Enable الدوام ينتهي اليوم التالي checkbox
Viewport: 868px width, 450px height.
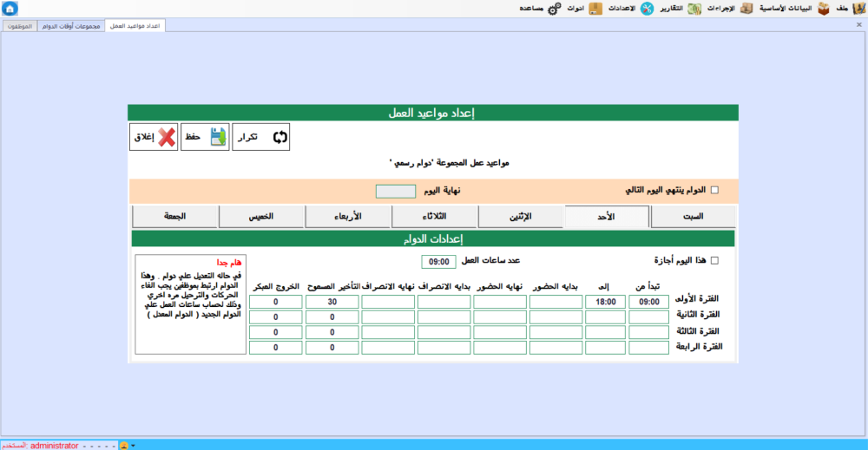[715, 190]
